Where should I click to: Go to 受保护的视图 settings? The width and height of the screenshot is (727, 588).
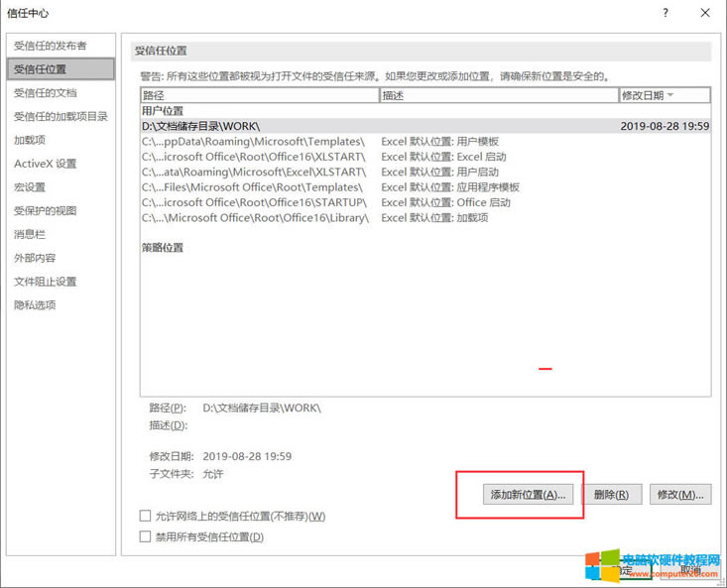(x=46, y=211)
